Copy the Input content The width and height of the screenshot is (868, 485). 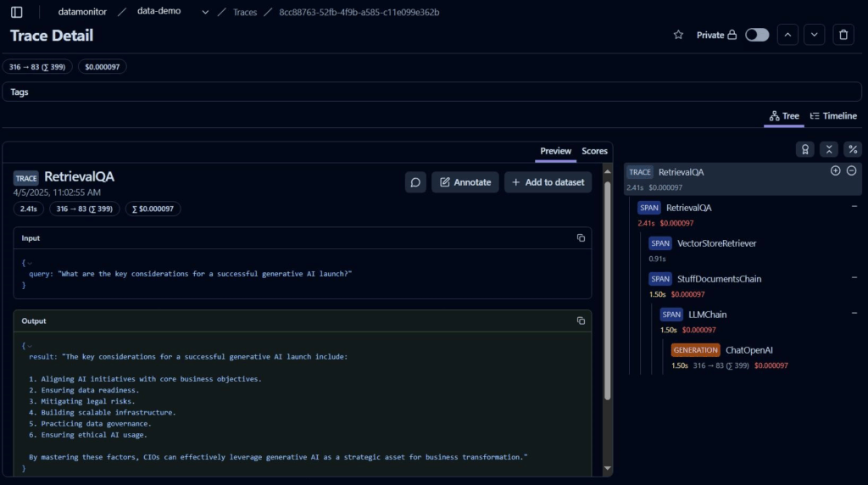pos(581,238)
